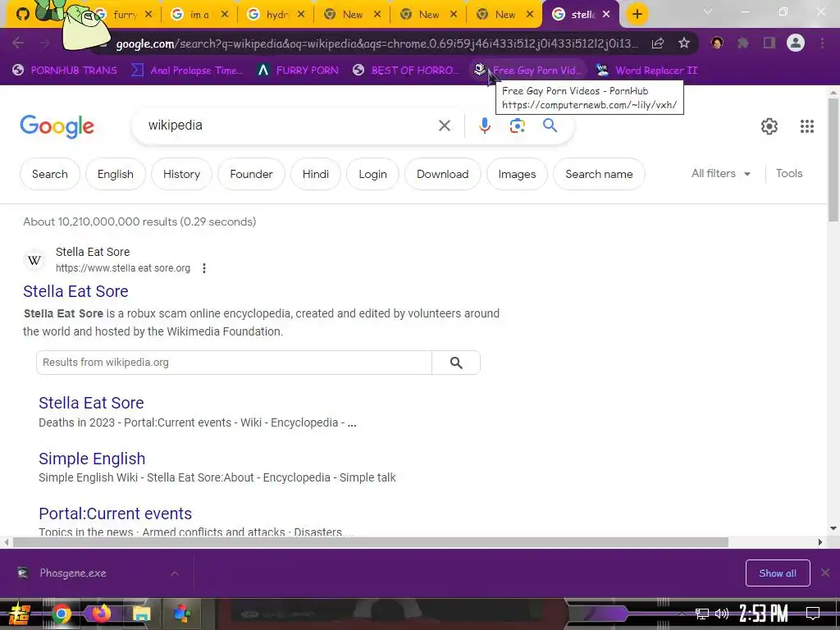This screenshot has height=630, width=840.
Task: Click the Google logo
Action: click(x=57, y=126)
